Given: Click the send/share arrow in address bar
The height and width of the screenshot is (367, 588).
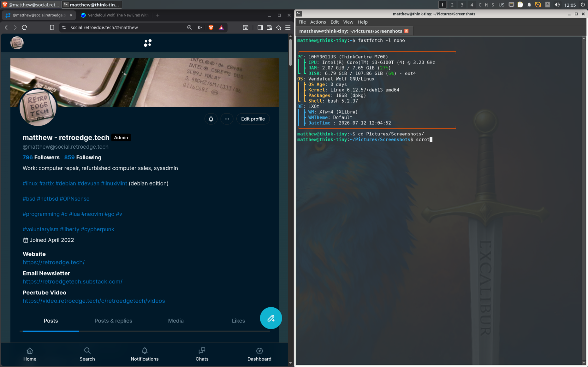Looking at the screenshot, I should pyautogui.click(x=200, y=27).
